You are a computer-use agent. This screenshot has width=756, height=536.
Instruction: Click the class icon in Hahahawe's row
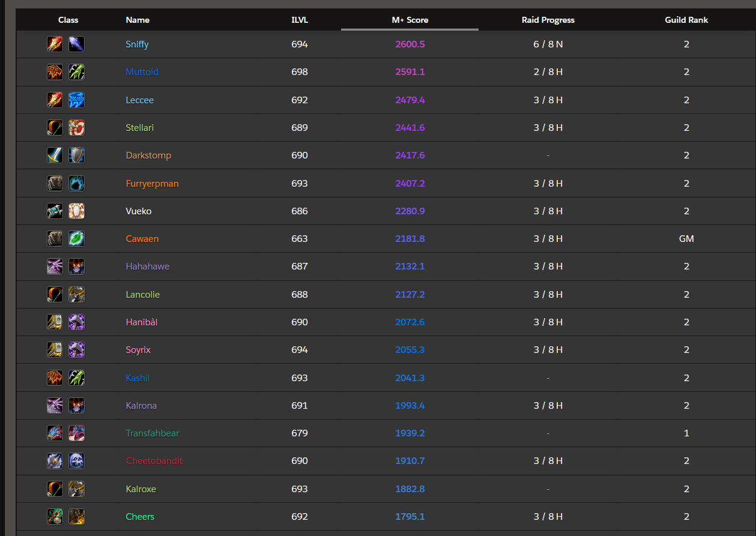(x=55, y=266)
